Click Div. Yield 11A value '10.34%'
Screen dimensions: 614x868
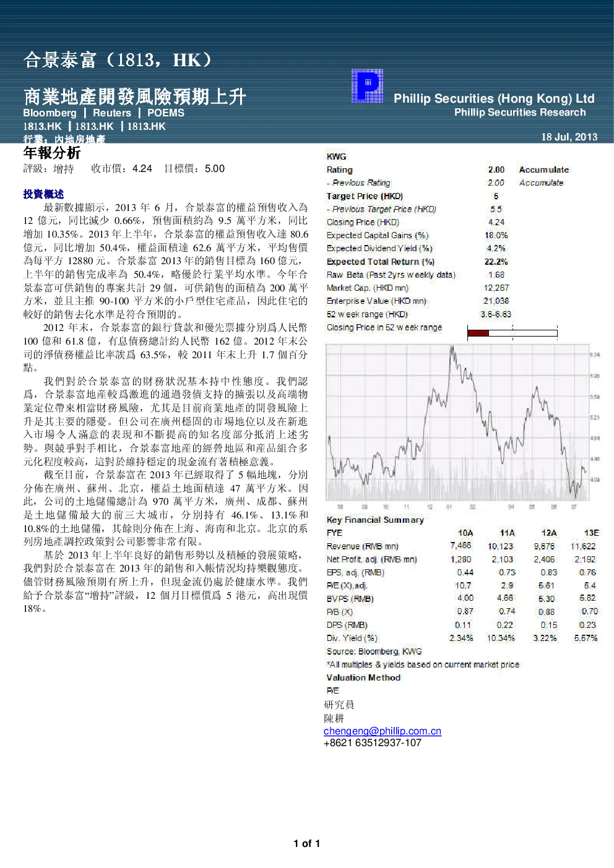pos(501,638)
